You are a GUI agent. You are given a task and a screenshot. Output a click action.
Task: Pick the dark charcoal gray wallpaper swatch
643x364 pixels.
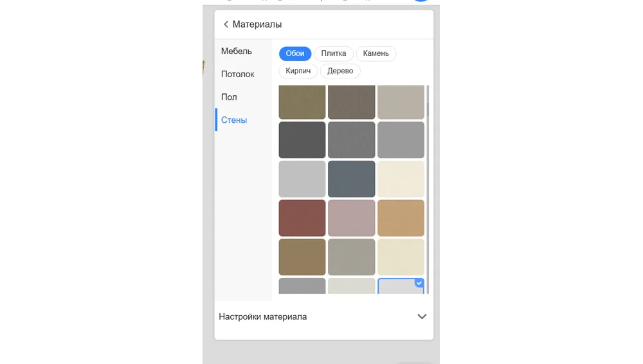(302, 140)
